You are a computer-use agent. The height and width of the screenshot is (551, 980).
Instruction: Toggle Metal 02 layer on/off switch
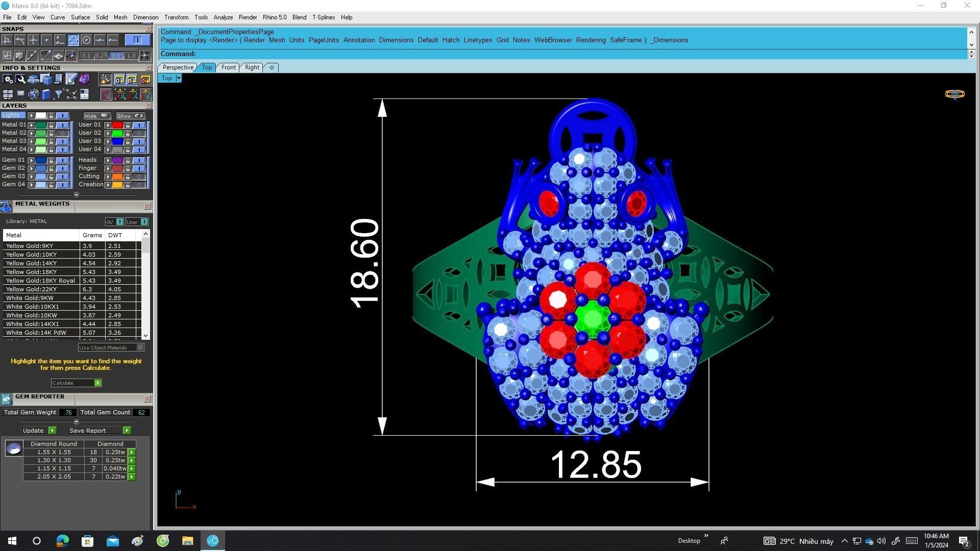[63, 133]
